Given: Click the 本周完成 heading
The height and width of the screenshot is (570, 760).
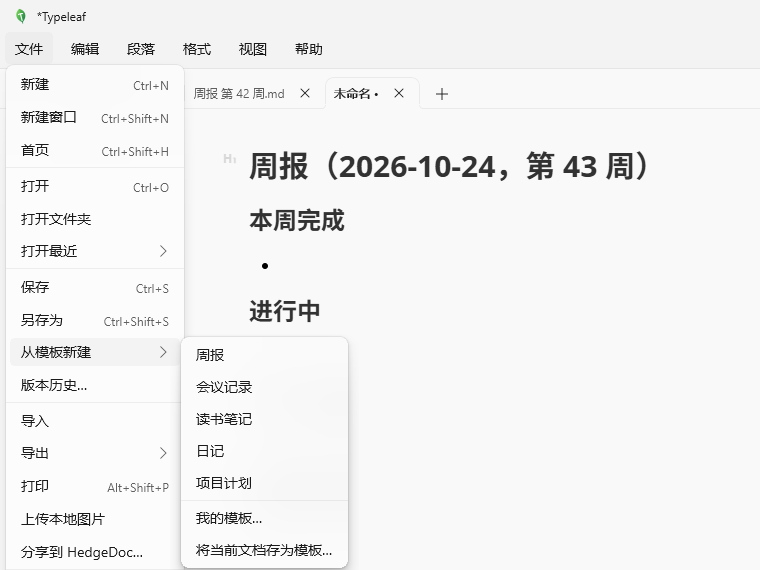Looking at the screenshot, I should [297, 221].
